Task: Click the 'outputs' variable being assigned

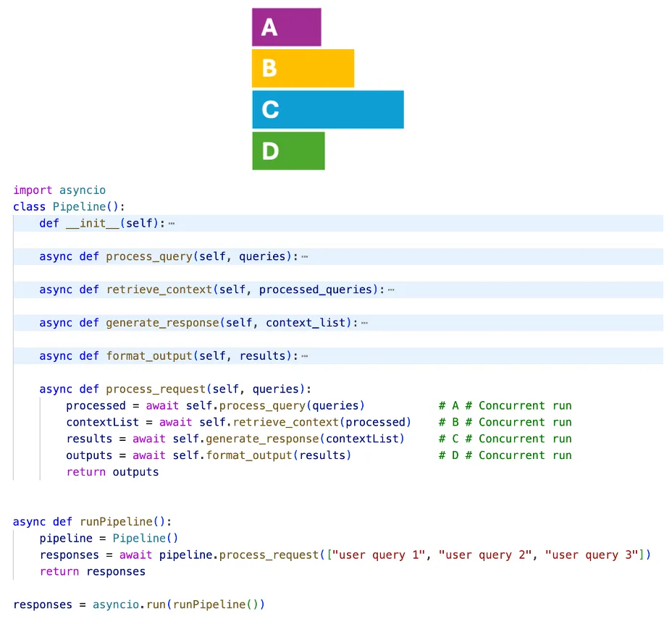Action: 89,455
